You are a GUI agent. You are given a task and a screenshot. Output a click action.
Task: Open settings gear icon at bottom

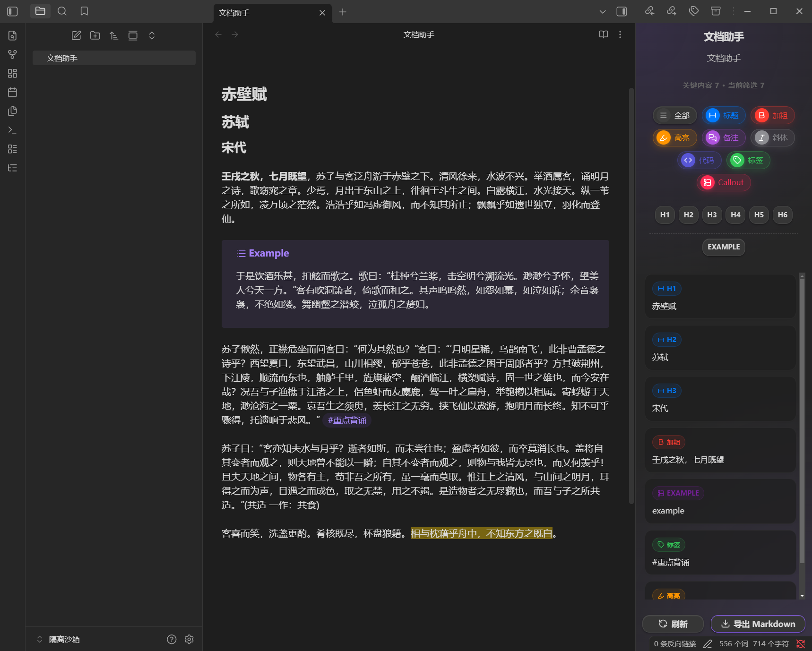(189, 639)
